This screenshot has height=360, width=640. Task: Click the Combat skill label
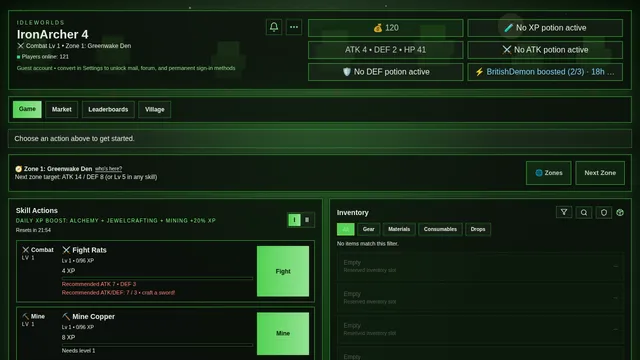tap(38, 250)
